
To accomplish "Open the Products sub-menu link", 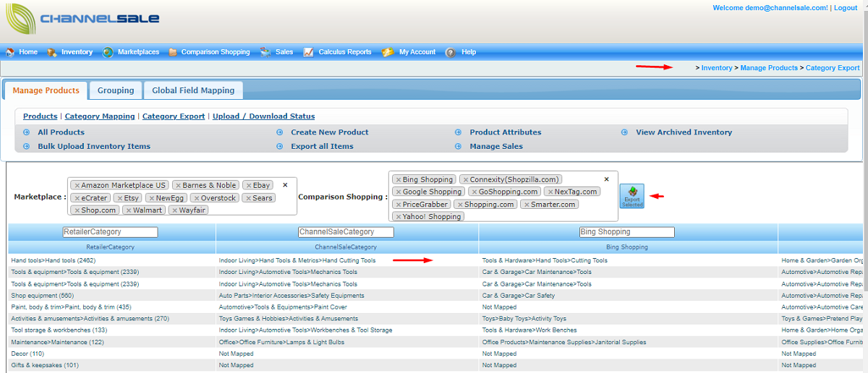I will coord(40,116).
